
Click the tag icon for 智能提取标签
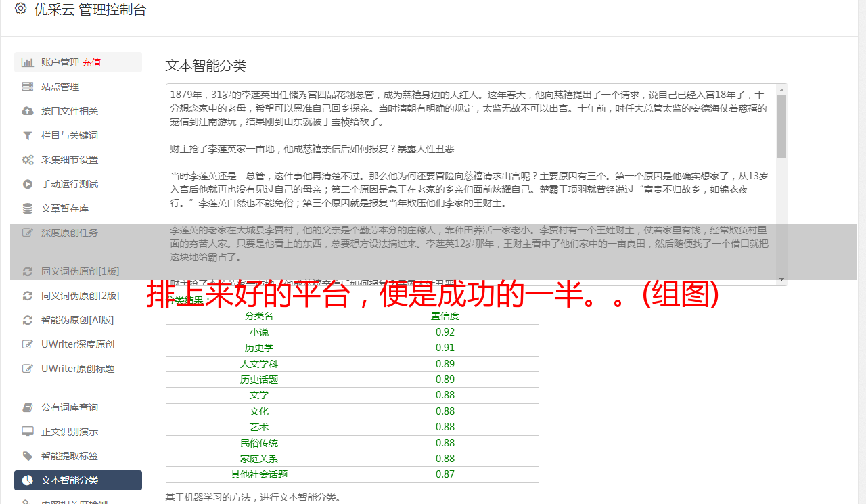coord(28,456)
